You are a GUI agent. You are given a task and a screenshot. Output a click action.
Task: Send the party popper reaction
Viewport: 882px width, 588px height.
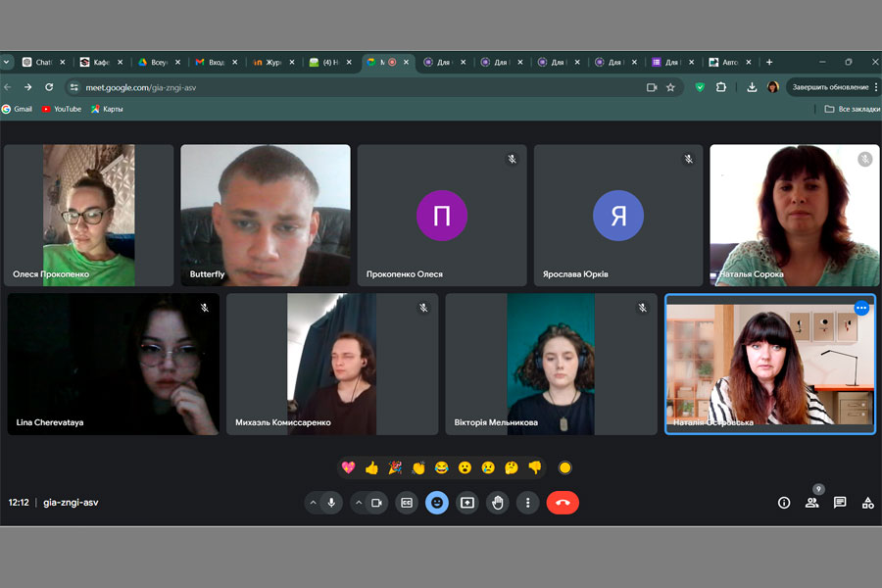395,467
